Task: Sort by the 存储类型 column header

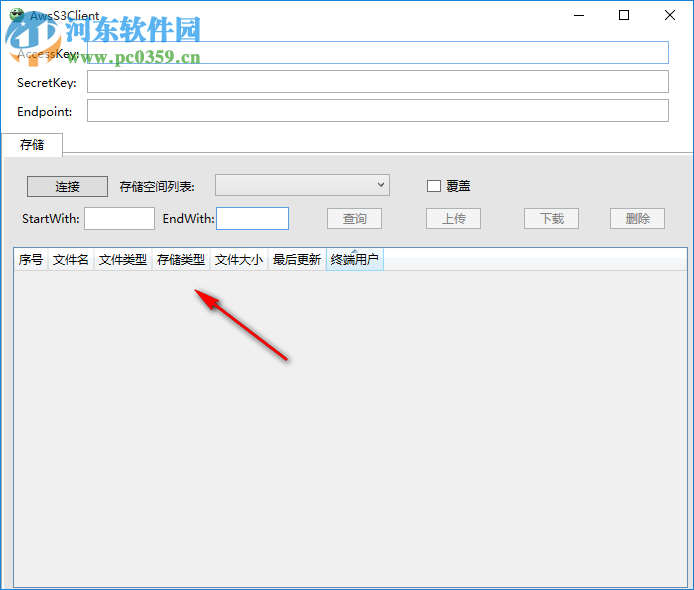Action: 181,259
